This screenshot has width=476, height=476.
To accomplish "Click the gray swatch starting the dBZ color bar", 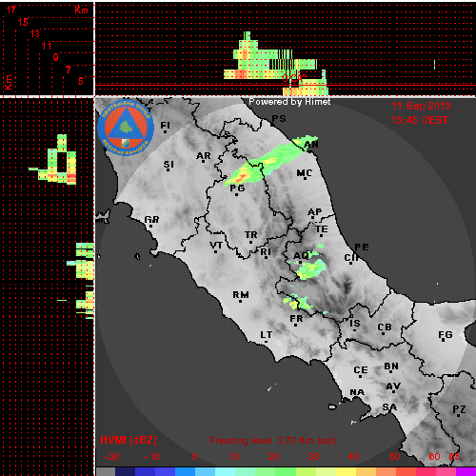I will pos(106,471).
